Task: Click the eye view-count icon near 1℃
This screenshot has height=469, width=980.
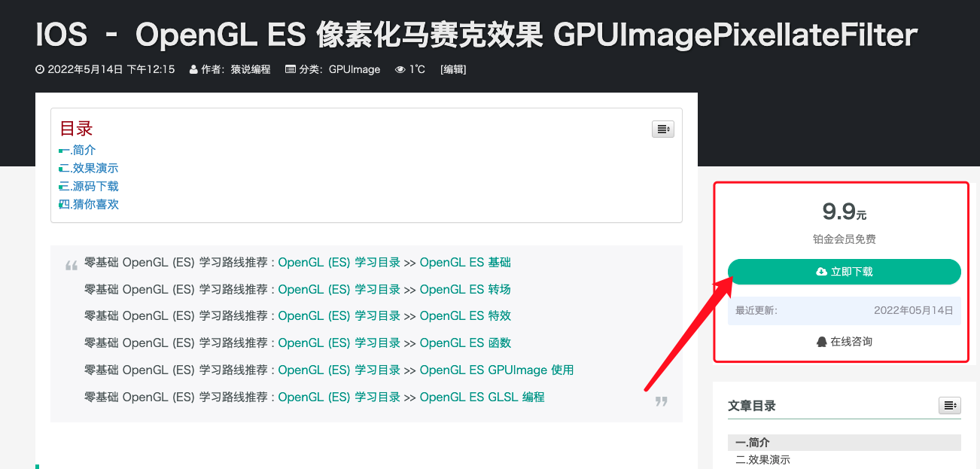Action: pos(400,69)
